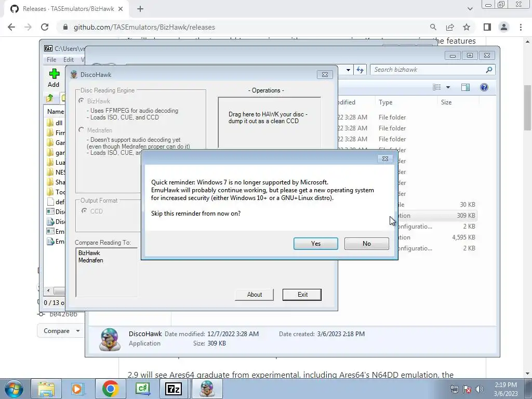Expand the Explorer address bar history dropdown
Viewport: 532px width, 399px height.
click(x=348, y=70)
